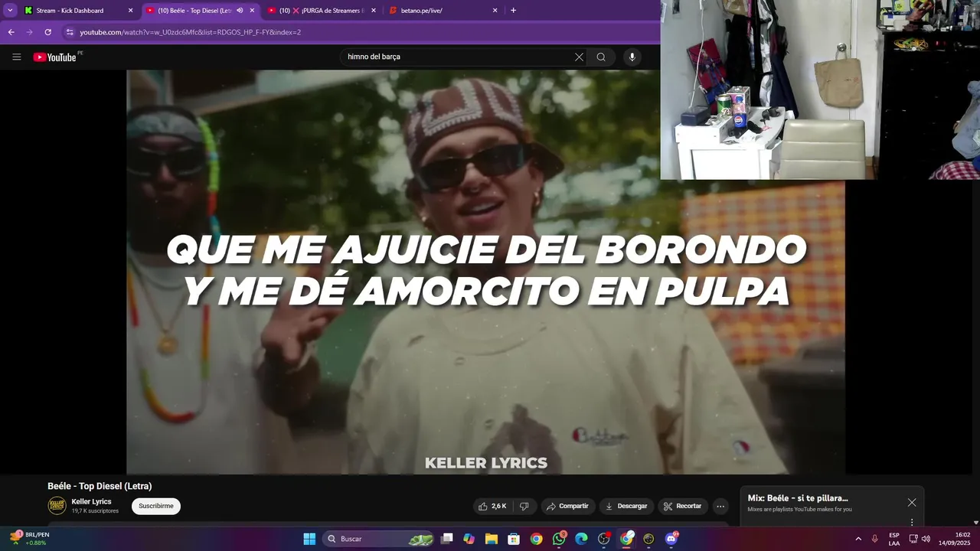Go forward in browser history

click(x=29, y=32)
